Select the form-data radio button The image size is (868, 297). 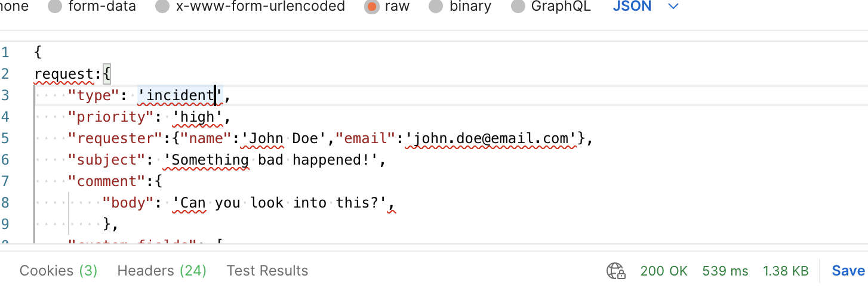55,7
